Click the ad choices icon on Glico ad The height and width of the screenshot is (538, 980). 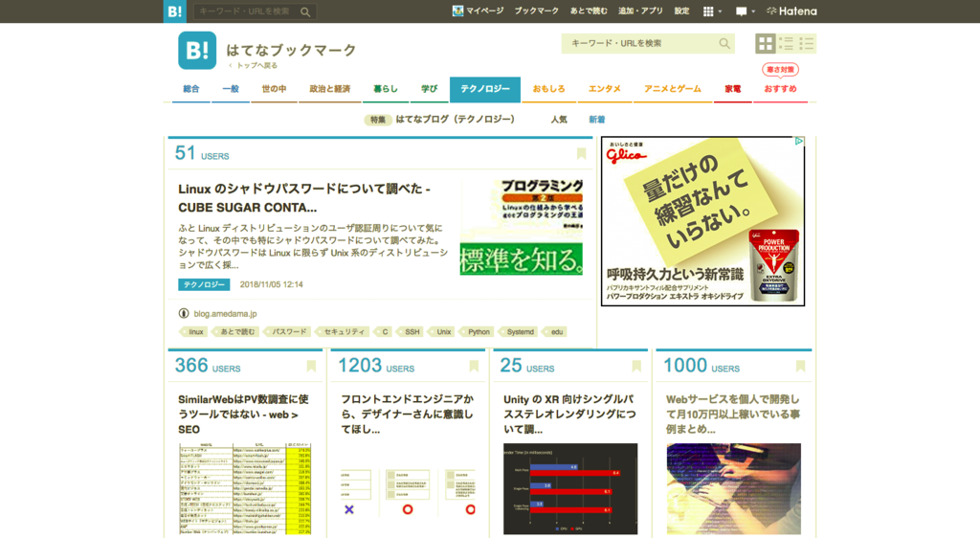[799, 142]
